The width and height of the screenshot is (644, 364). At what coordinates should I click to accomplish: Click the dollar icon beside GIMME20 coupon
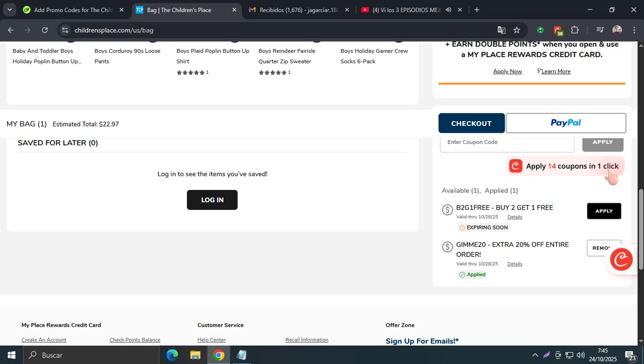pos(447,247)
